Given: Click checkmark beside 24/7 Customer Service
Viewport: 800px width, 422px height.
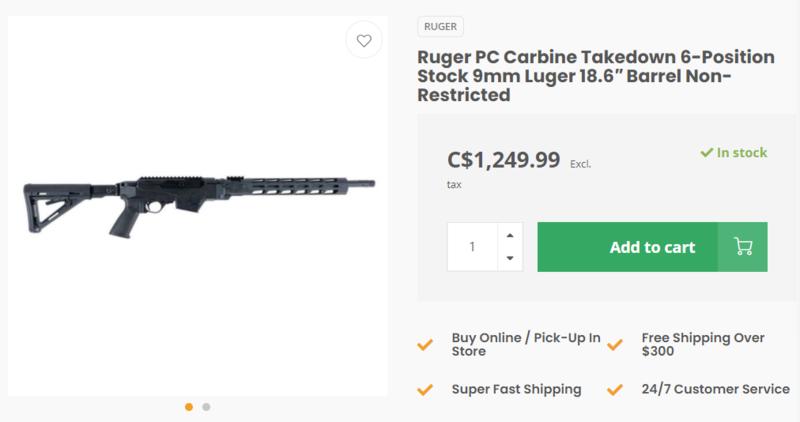Looking at the screenshot, I should [615, 388].
